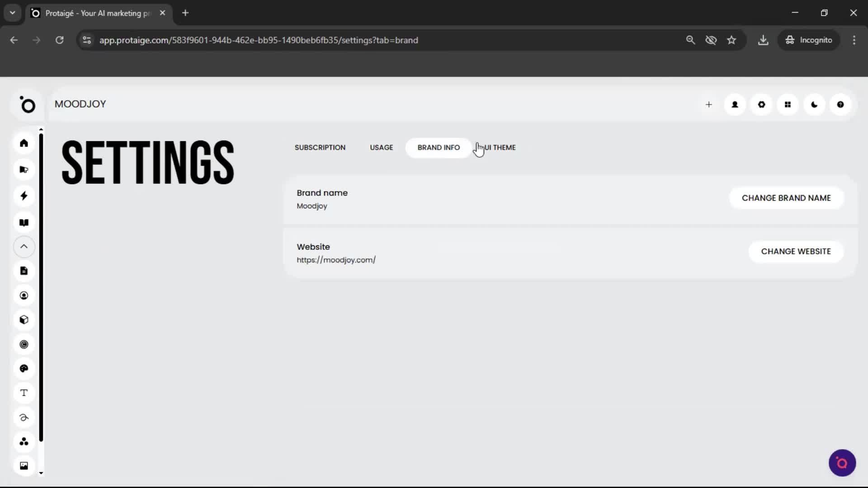Open the browser tab search dropdown
The height and width of the screenshot is (488, 868).
point(12,13)
